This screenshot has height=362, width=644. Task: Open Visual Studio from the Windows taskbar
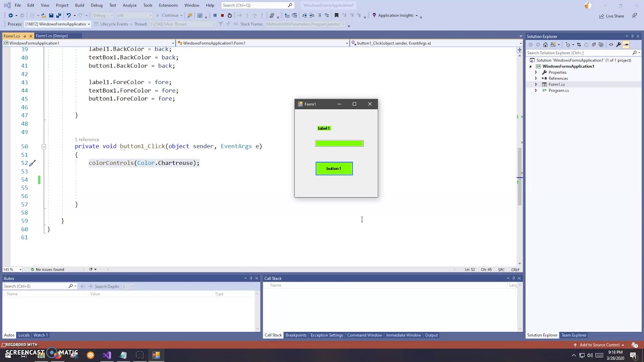[x=107, y=355]
